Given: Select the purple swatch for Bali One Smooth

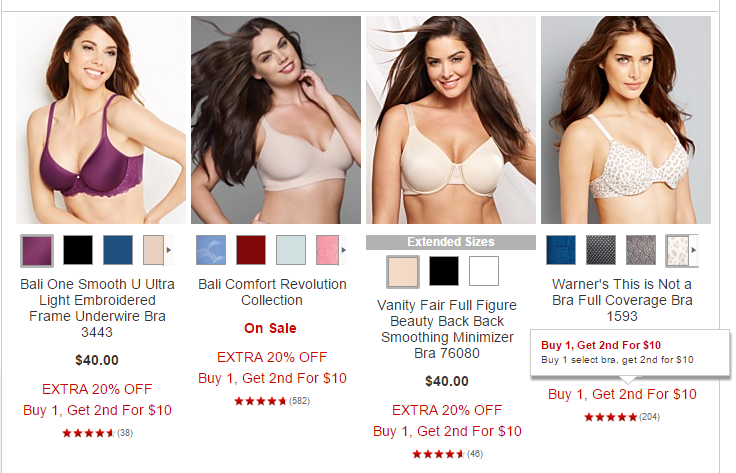Looking at the screenshot, I should click(x=37, y=250).
